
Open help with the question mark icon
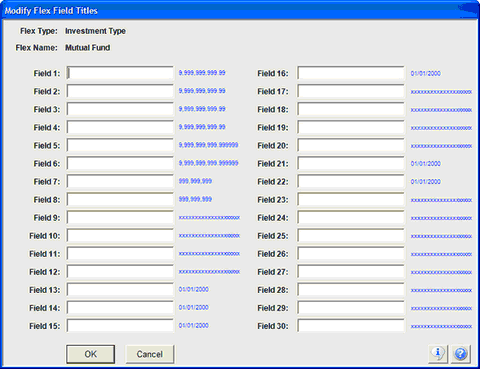[461, 353]
